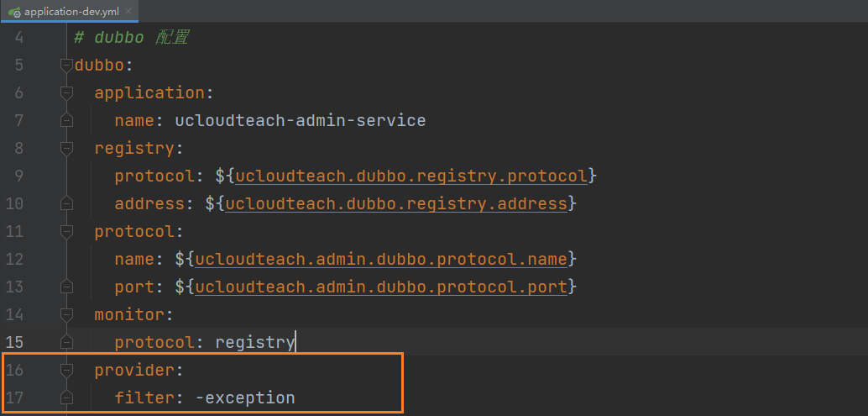Click the fold end marker on line 17
Viewport: 868px width, 416px height.
pyautogui.click(x=66, y=398)
